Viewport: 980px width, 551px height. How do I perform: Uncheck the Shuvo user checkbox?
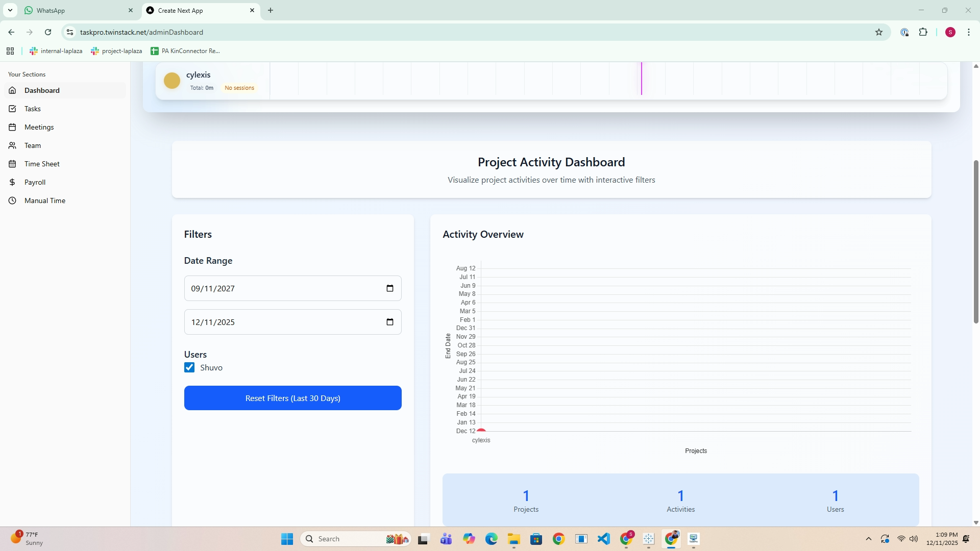pos(189,367)
